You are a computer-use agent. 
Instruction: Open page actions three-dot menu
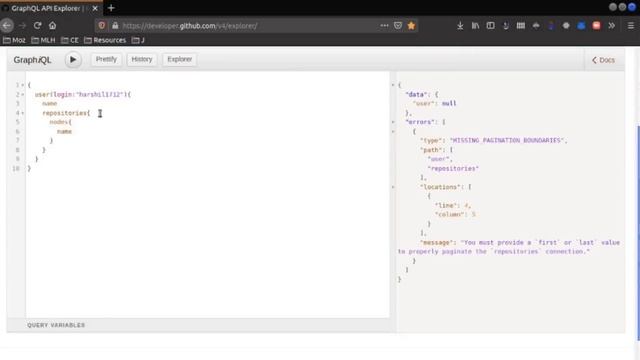click(x=384, y=25)
